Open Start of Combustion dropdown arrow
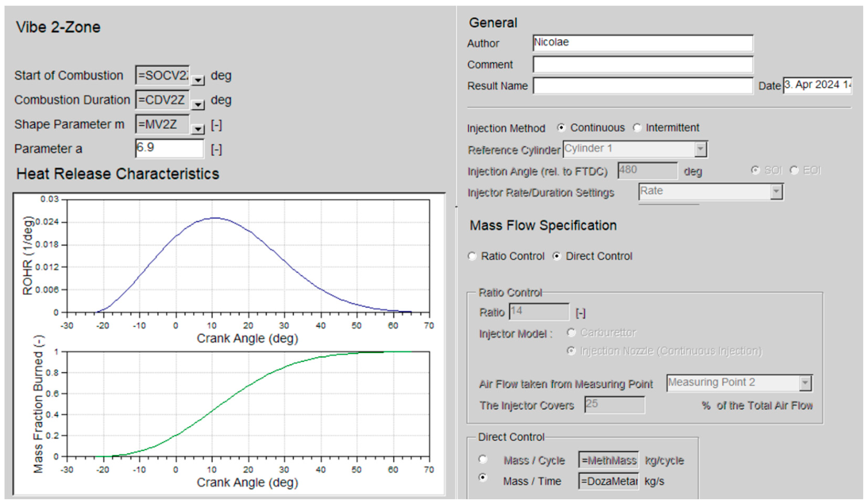Viewport: 868px width, 504px height. [198, 80]
